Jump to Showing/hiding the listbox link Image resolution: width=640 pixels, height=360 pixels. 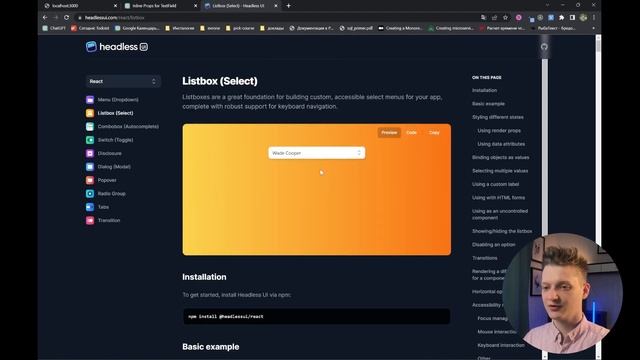[502, 231]
